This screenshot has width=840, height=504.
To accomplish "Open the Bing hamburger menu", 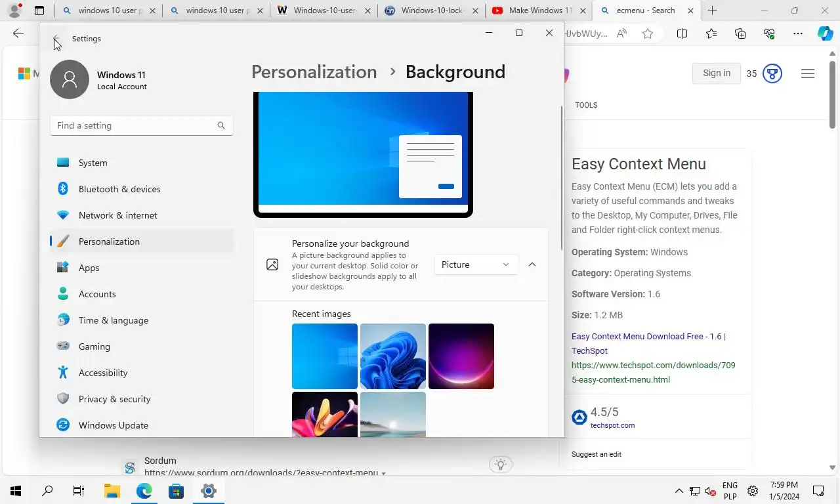I will pyautogui.click(x=808, y=73).
